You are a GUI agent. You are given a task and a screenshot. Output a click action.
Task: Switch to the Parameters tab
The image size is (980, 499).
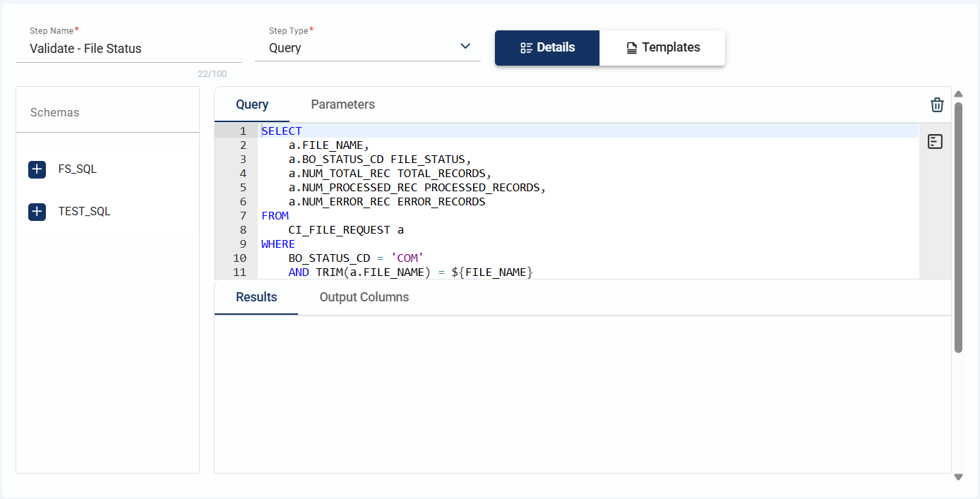[342, 104]
